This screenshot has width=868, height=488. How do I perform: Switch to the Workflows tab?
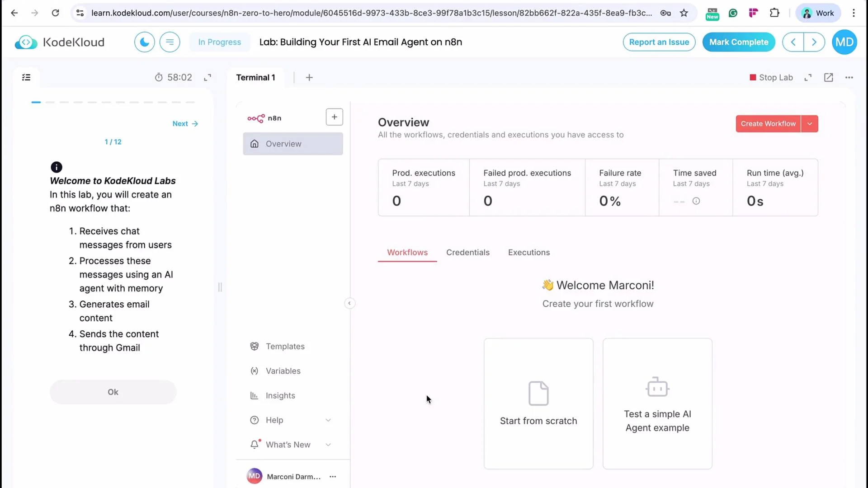click(407, 253)
